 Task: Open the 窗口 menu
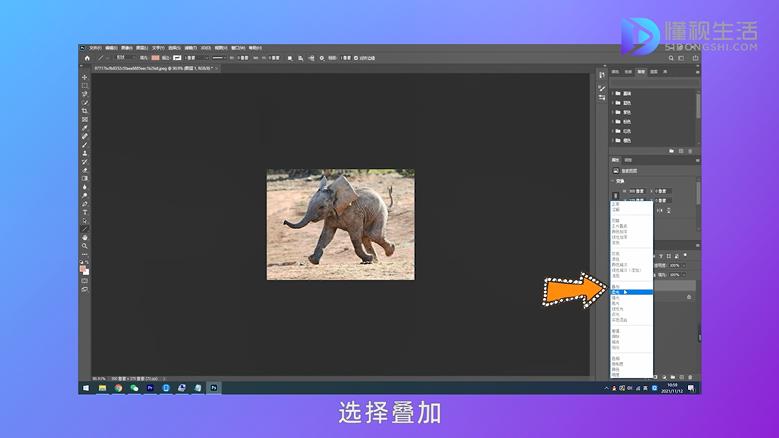tap(238, 48)
